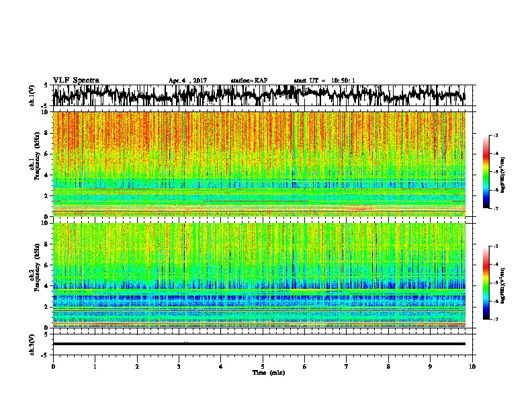The width and height of the screenshot is (532, 411).
Task: Click the "ch.3(V)" axis label
Action: 32,345
